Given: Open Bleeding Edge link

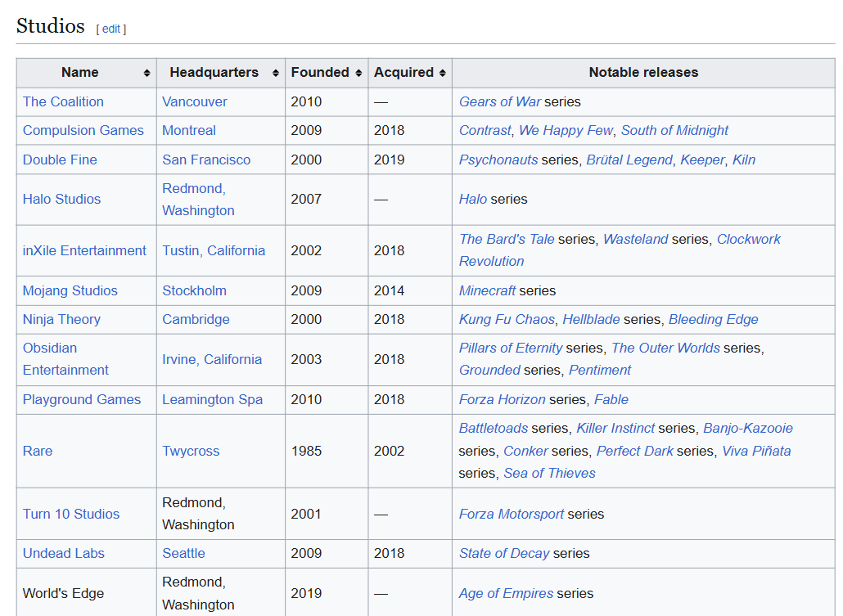Looking at the screenshot, I should [713, 319].
